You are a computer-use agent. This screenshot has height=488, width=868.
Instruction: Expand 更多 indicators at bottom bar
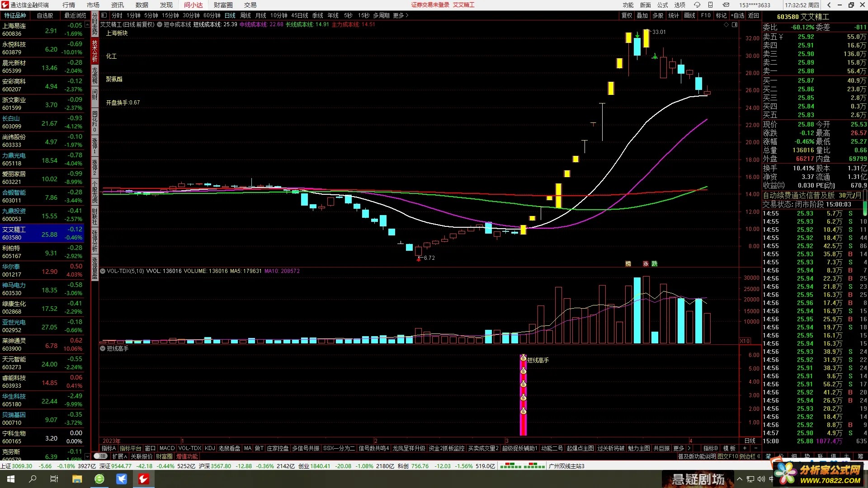click(x=679, y=448)
